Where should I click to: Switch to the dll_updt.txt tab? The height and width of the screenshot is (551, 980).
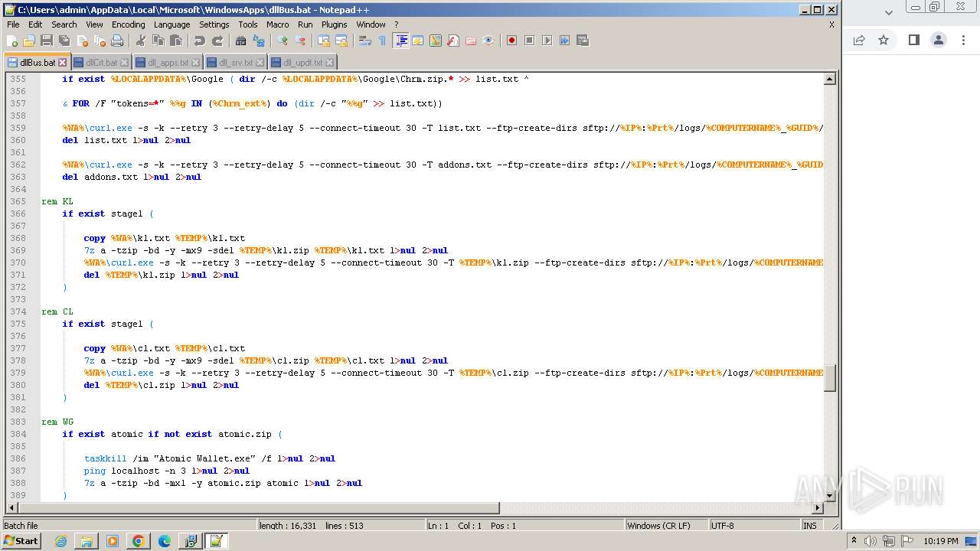tap(302, 63)
